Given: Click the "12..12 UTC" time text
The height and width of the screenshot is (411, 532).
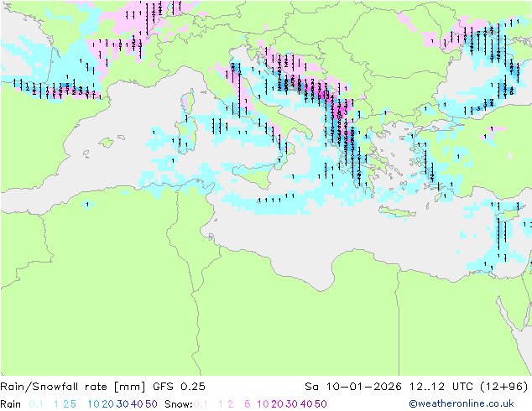Looking at the screenshot, I should (x=441, y=387).
